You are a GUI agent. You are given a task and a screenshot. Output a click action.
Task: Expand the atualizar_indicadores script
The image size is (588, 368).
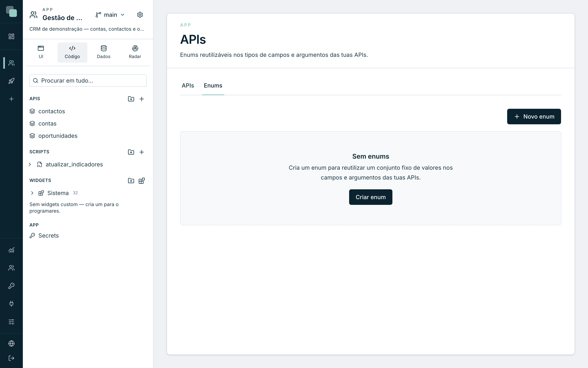30,165
